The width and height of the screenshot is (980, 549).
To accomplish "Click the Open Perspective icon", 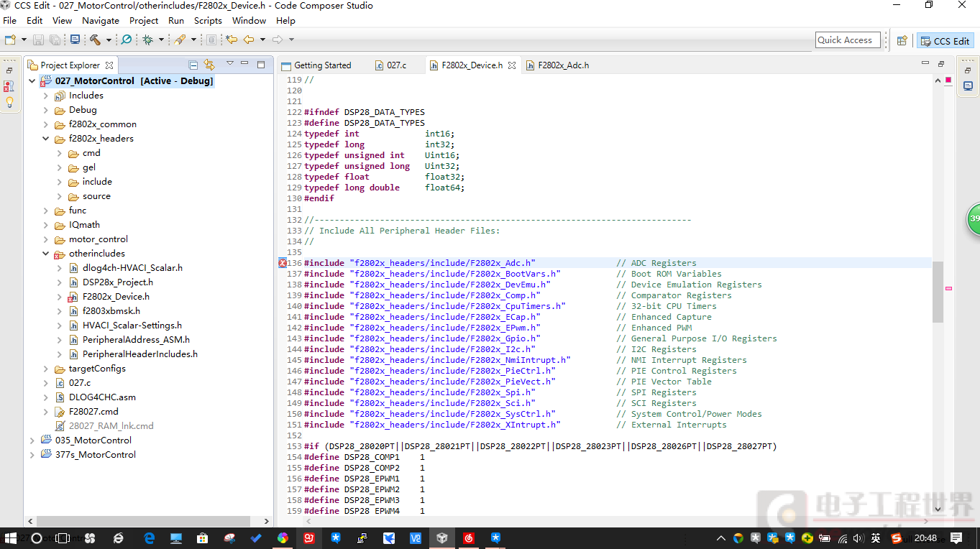I will coord(902,41).
